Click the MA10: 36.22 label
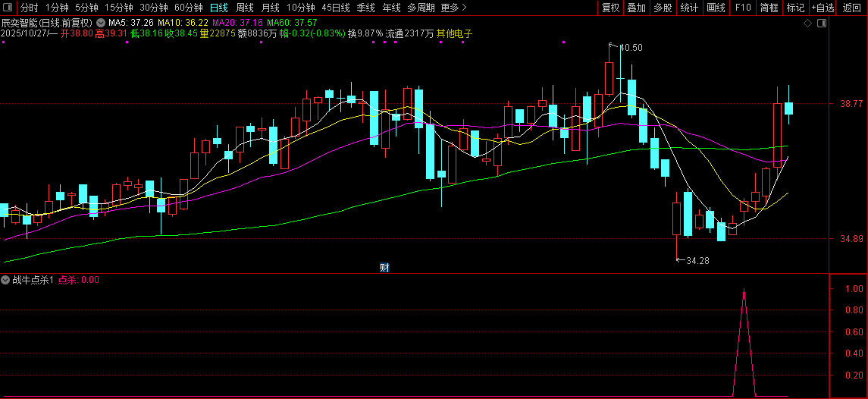The width and height of the screenshot is (868, 399). [183, 24]
